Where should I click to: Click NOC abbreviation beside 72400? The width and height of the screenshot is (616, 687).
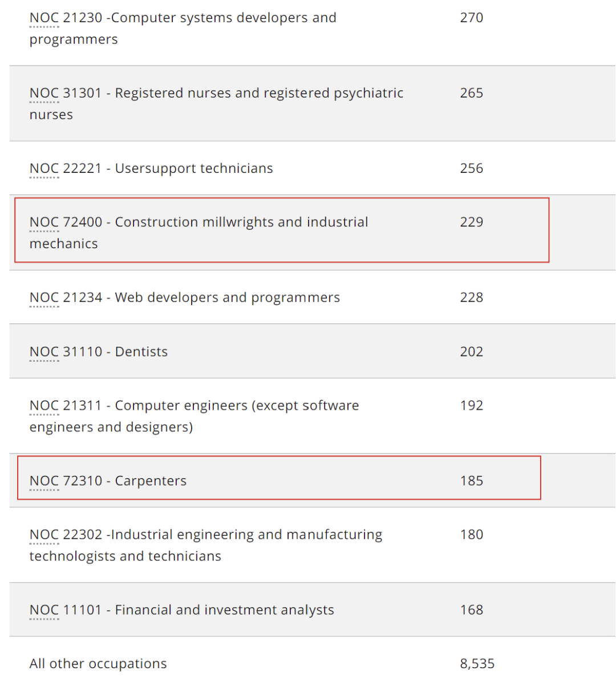coord(44,222)
